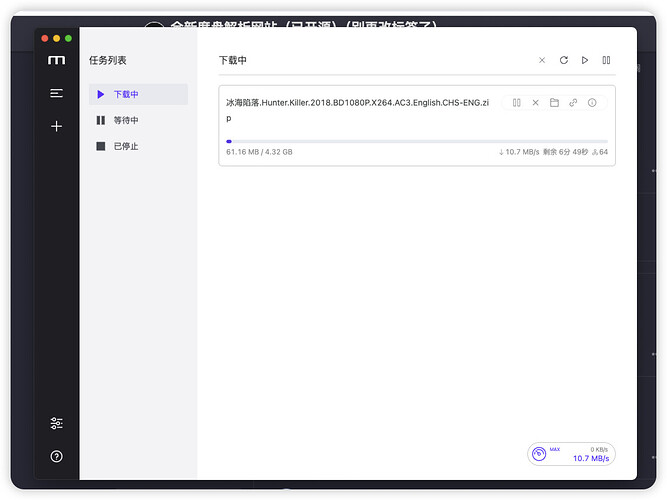The image size is (667, 500).
Task: Open the speed meter showing 10.7 MB/s
Action: [571, 454]
